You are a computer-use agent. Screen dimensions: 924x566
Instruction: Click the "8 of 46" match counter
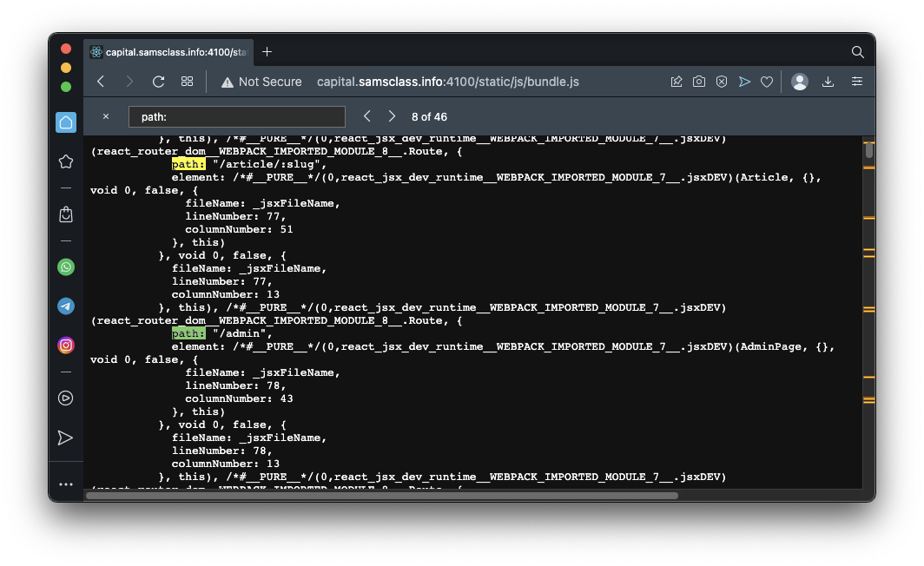tap(429, 116)
